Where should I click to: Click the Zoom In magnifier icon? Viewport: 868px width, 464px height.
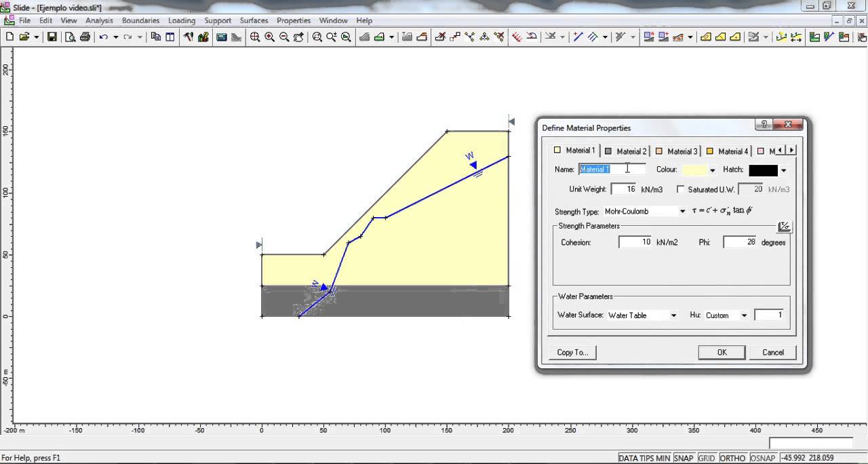tap(270, 37)
